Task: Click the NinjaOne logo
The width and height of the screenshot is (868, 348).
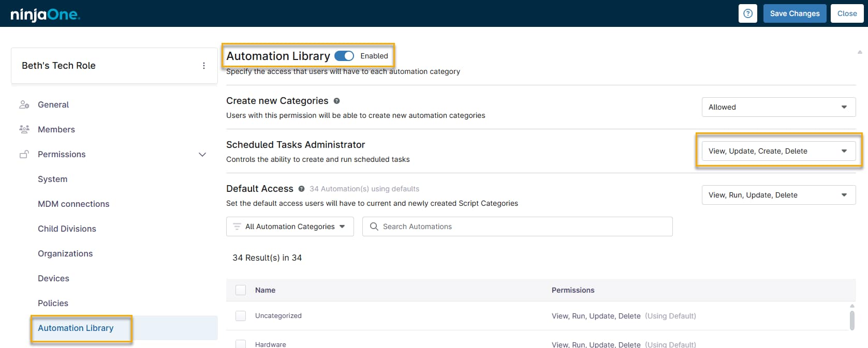Action: 46,14
